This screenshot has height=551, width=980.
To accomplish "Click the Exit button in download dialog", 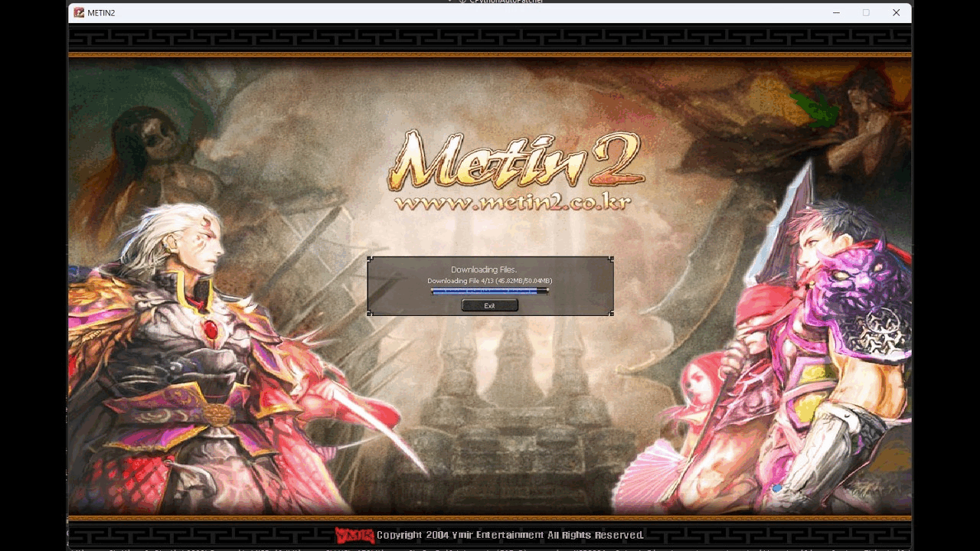I will tap(489, 305).
